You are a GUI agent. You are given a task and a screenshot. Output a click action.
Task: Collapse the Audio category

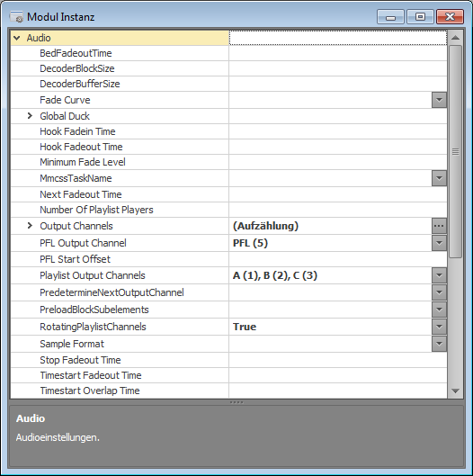(x=17, y=38)
